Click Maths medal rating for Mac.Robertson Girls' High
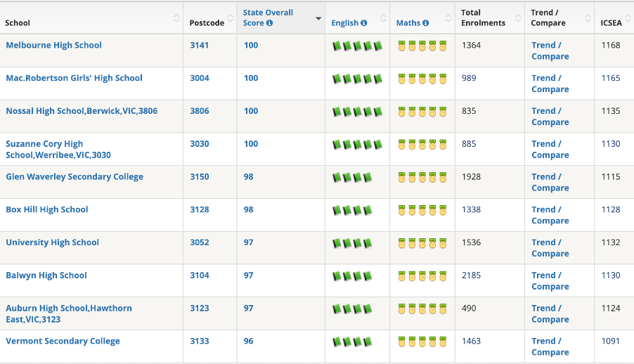Screen dimensions: 634x364 tap(422, 78)
